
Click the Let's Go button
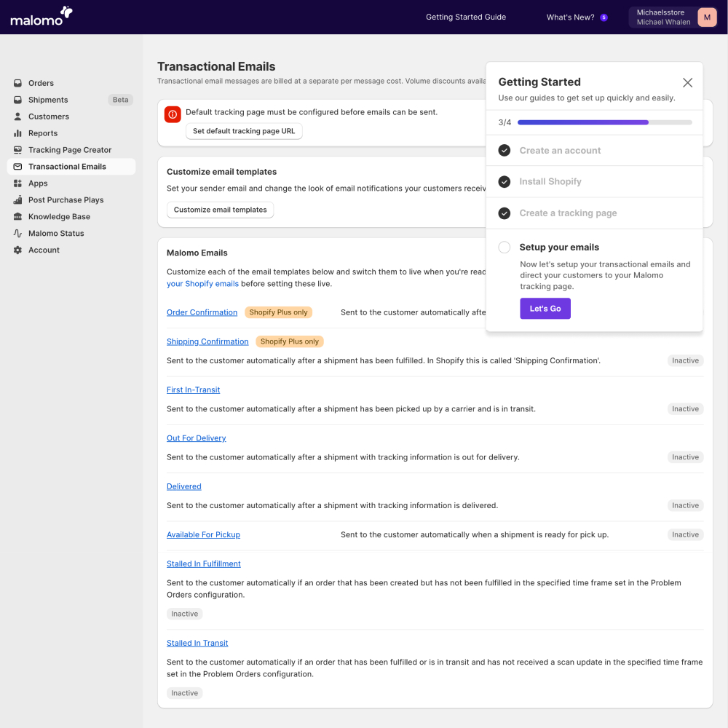545,309
